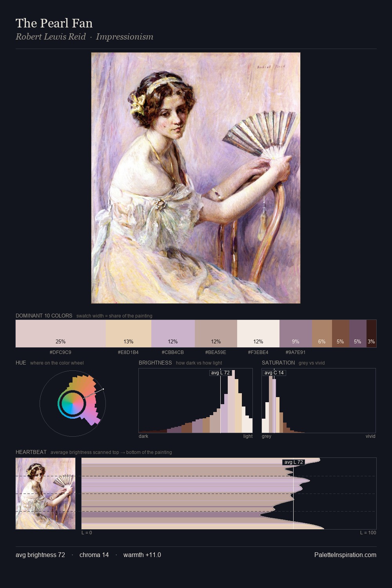The width and height of the screenshot is (392, 588).
Task: Select the 13% cream swatch #E8D1B4
Action: (x=129, y=334)
